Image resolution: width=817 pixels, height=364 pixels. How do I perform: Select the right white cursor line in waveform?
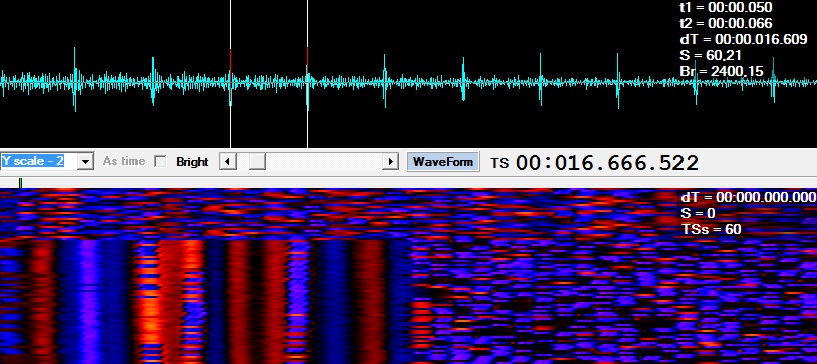click(307, 74)
